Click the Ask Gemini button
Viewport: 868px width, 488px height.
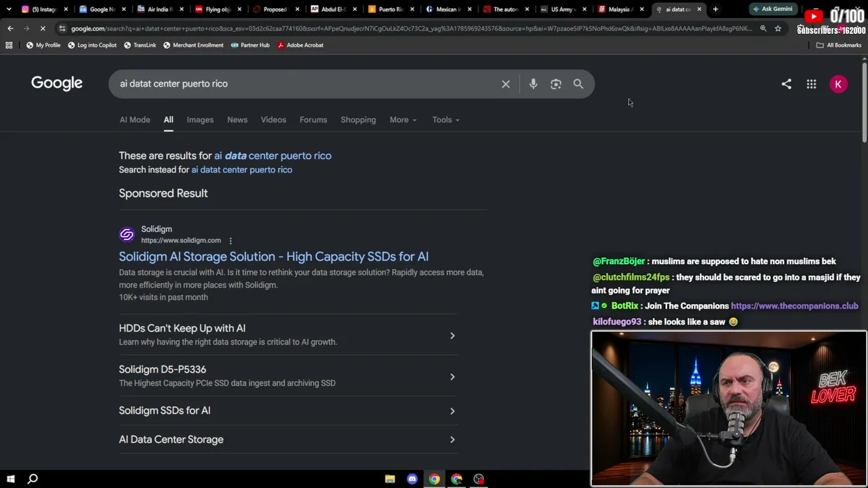point(772,9)
